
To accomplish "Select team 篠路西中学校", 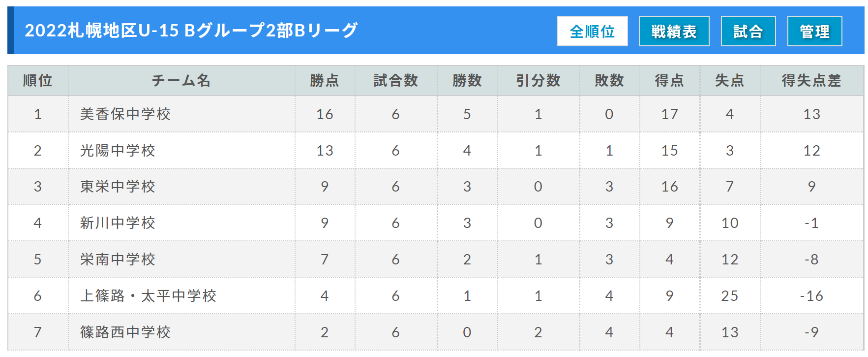I will pos(125,332).
